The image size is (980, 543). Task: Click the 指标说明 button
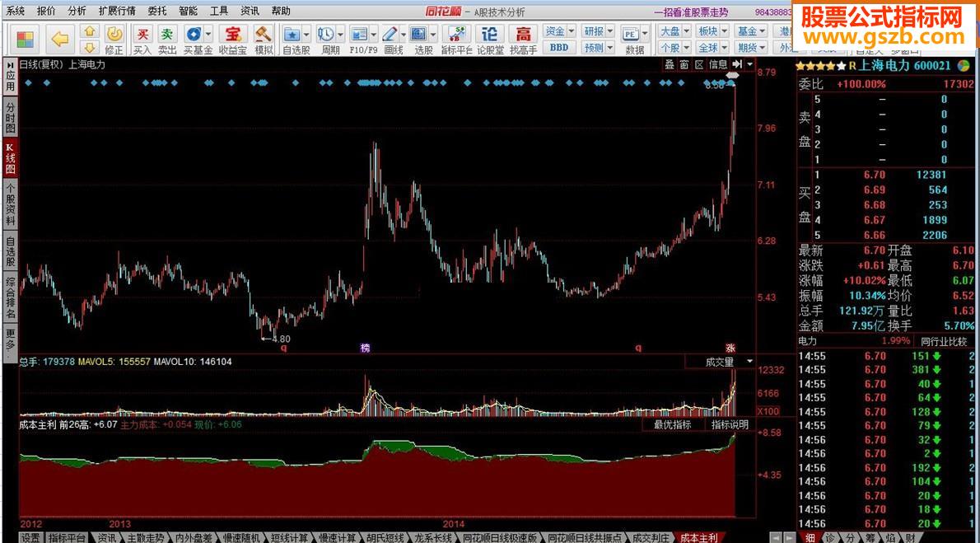pos(730,425)
